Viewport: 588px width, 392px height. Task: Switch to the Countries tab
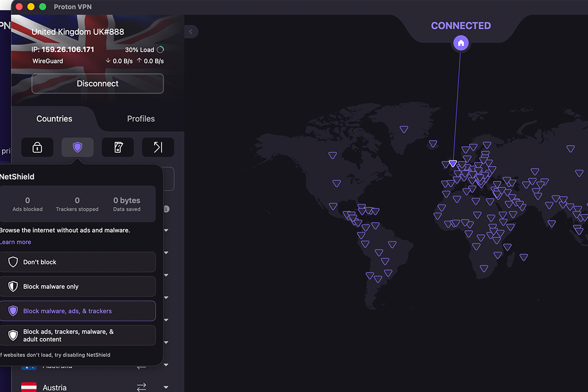click(x=54, y=119)
